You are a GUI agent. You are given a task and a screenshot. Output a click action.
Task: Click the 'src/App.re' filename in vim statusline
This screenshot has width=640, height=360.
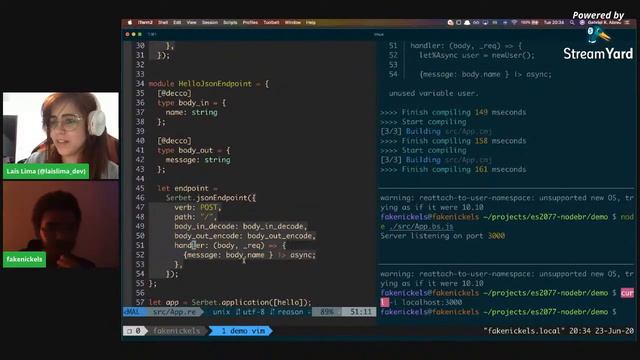174,312
